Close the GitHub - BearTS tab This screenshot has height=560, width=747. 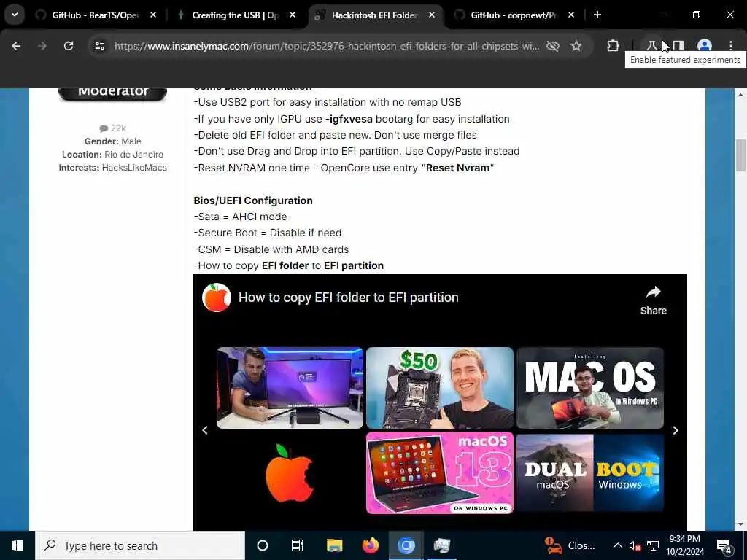click(153, 15)
